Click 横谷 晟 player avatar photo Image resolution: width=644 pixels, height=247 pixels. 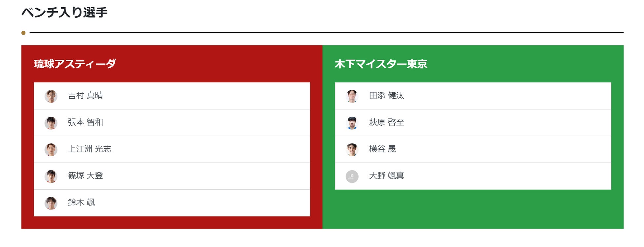[x=352, y=150]
